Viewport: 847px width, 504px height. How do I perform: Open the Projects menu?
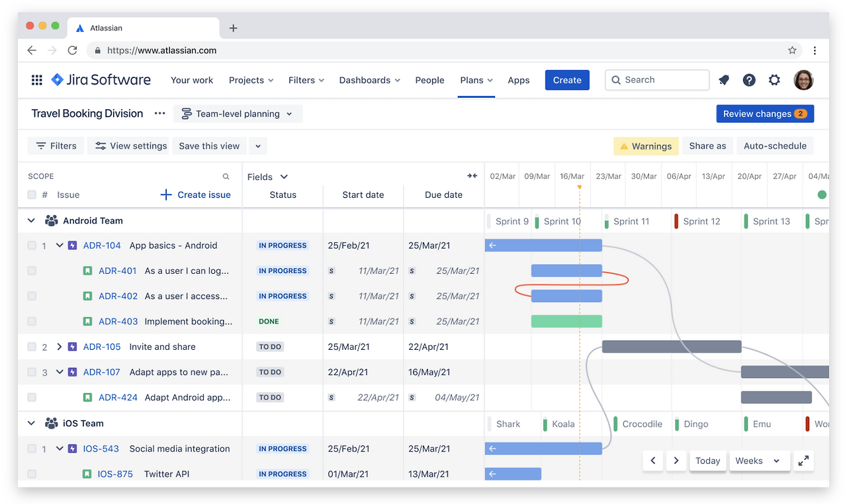pyautogui.click(x=251, y=80)
